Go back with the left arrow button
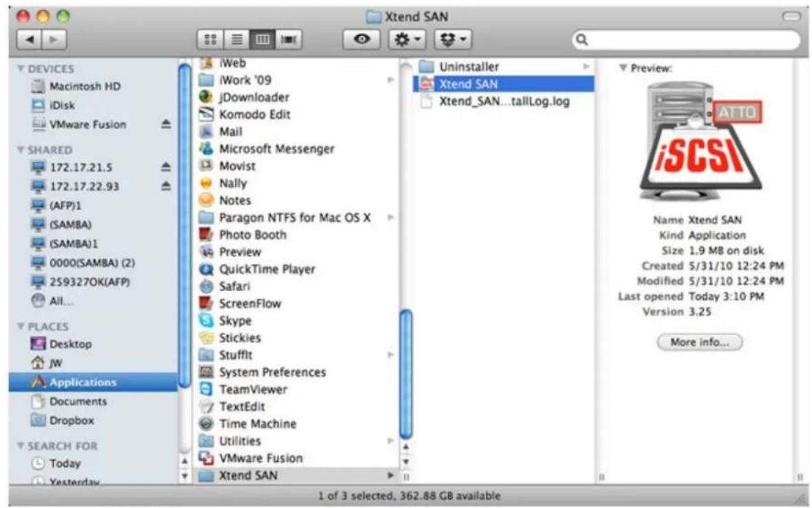The height and width of the screenshot is (508, 812). (30, 39)
